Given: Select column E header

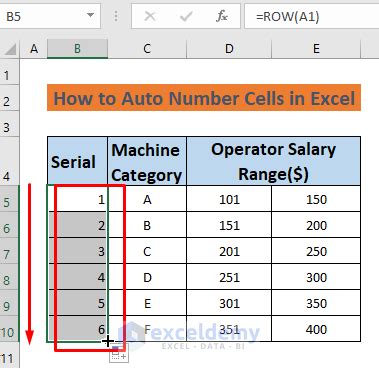Looking at the screenshot, I should (x=316, y=49).
